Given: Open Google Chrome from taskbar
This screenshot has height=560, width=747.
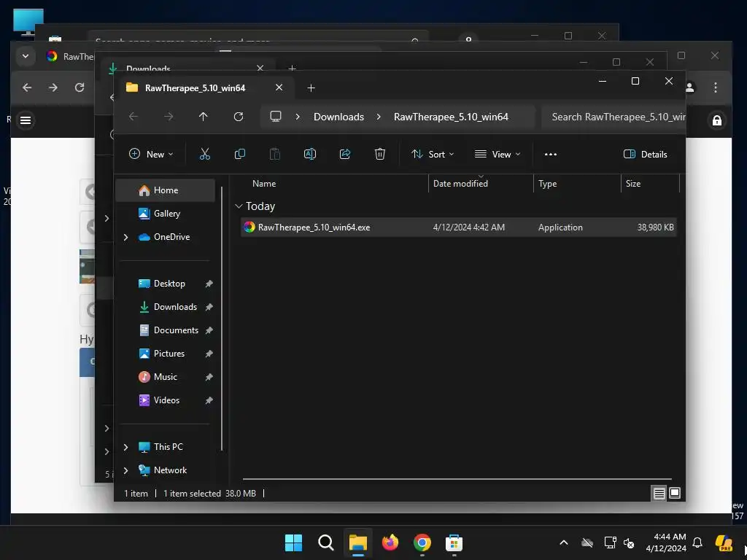Looking at the screenshot, I should tap(422, 542).
